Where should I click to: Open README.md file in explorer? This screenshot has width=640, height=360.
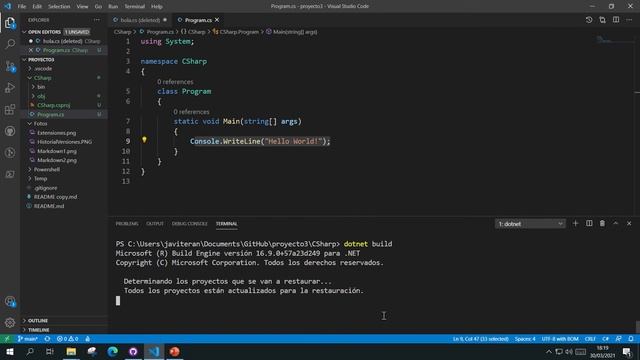click(49, 206)
